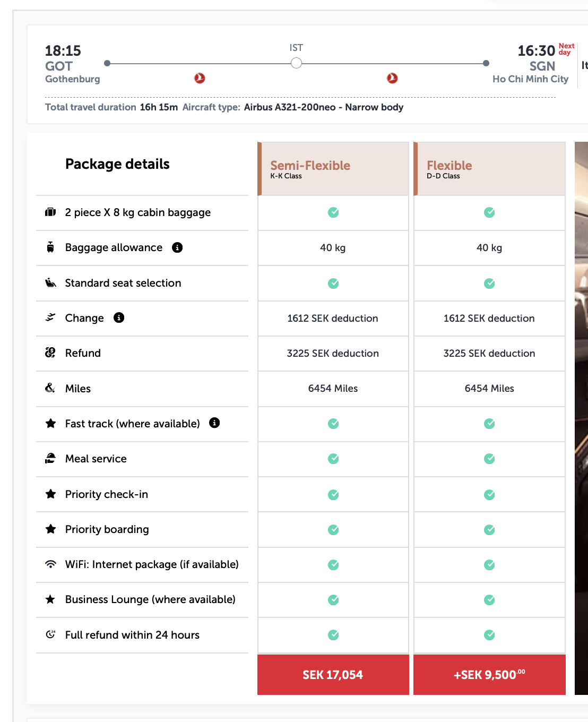Click the Fast track info icon
Image resolution: width=588 pixels, height=722 pixels.
click(214, 423)
